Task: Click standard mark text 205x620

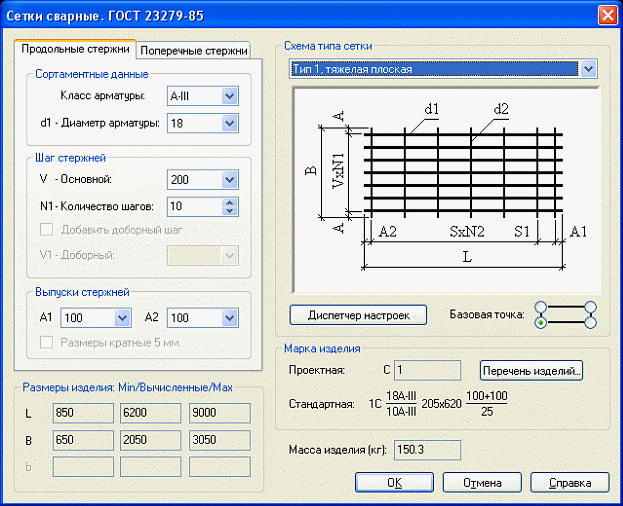Action: tap(441, 404)
